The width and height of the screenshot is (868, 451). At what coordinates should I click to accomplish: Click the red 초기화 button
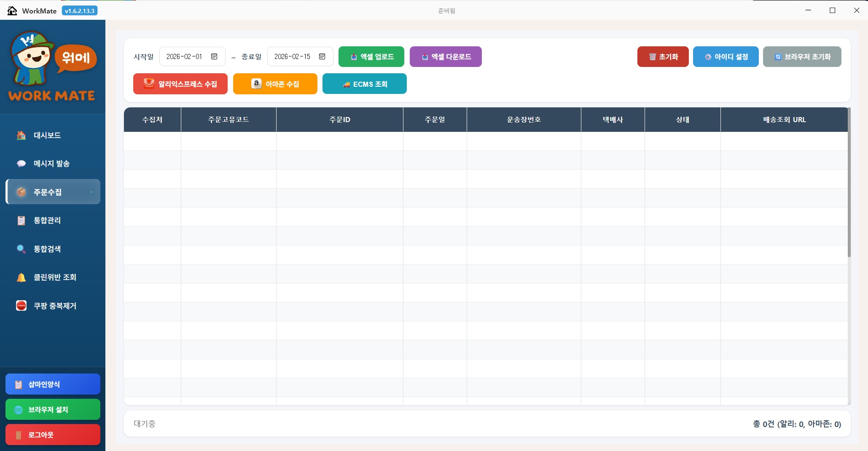click(663, 56)
